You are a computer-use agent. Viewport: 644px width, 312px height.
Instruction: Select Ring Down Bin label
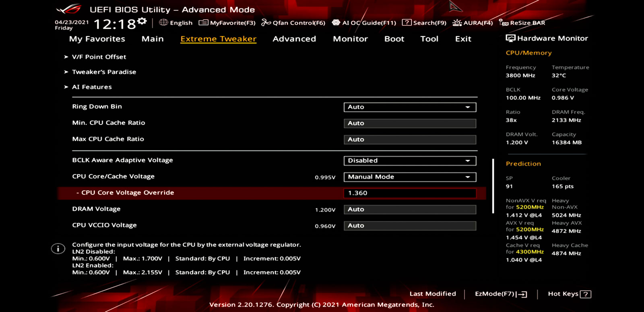pyautogui.click(x=97, y=106)
